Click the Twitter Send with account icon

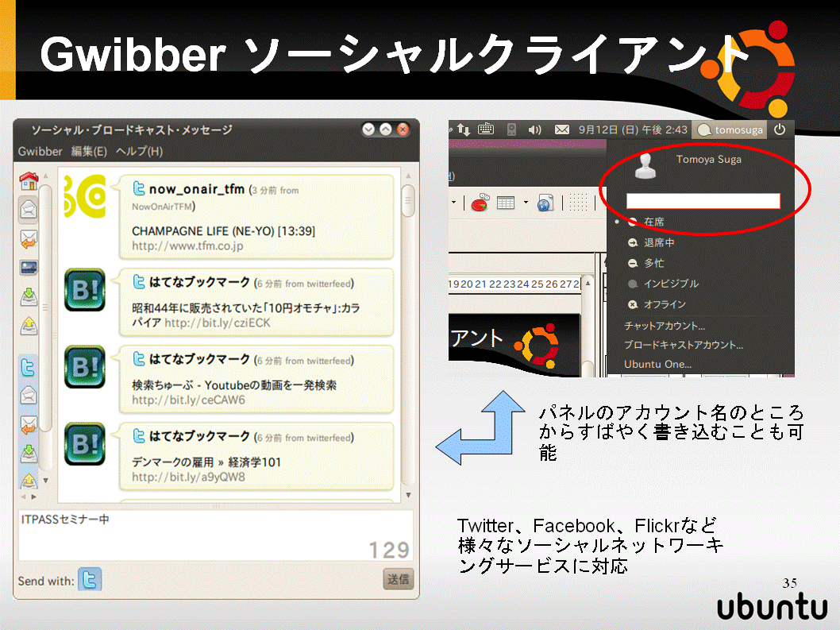(x=90, y=580)
